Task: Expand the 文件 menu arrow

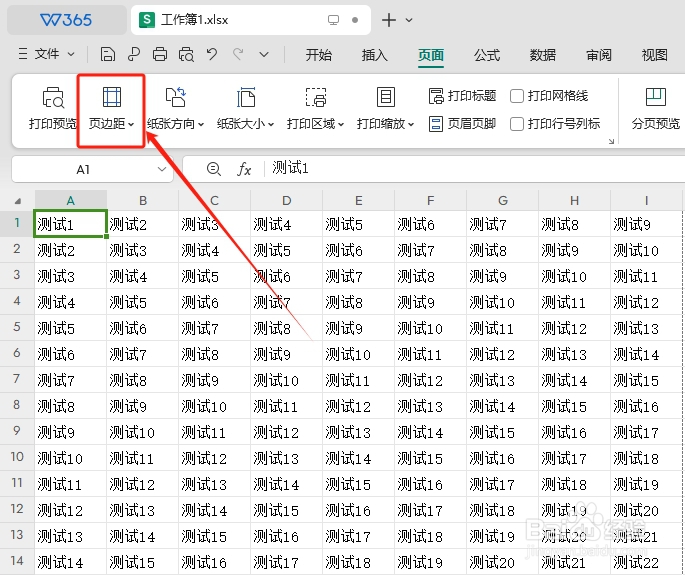Action: tap(71, 55)
